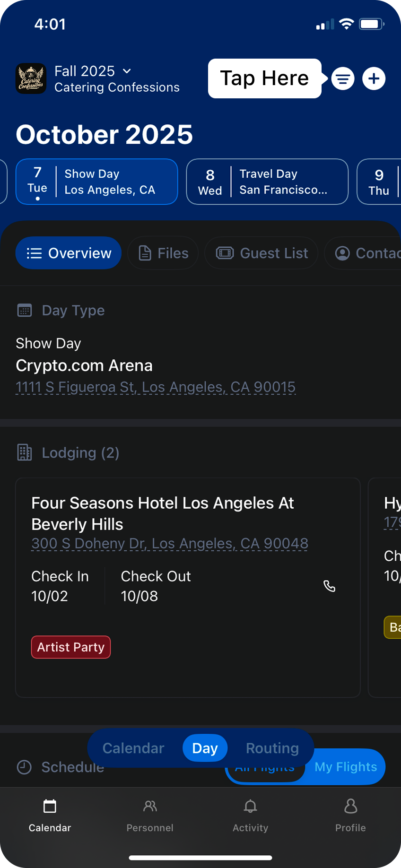This screenshot has width=401, height=868.
Task: Call Four Seasons Hotel via phone icon
Action: coord(329,586)
